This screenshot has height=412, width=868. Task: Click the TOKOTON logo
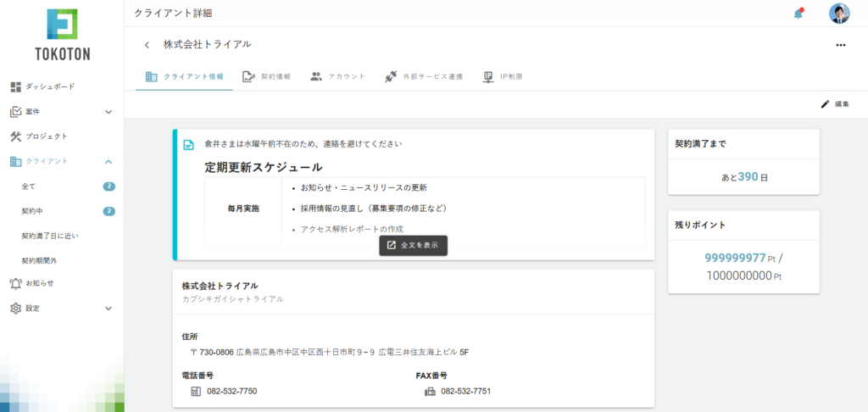[62, 35]
